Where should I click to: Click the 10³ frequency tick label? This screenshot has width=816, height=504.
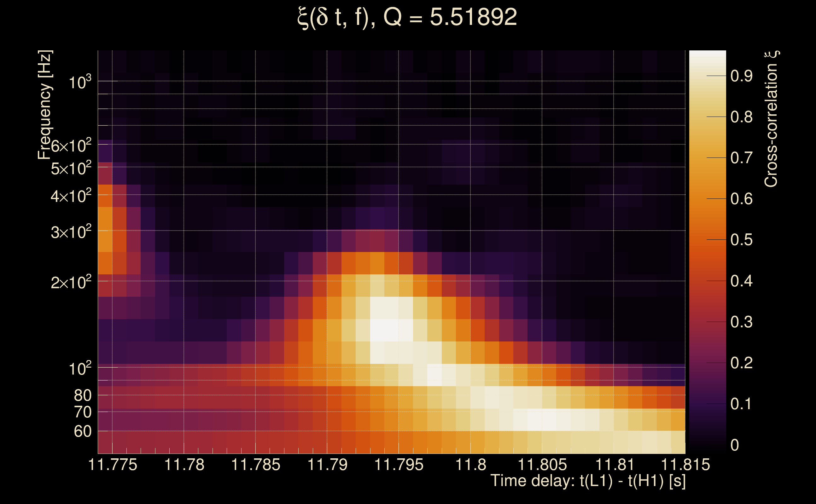pyautogui.click(x=79, y=82)
